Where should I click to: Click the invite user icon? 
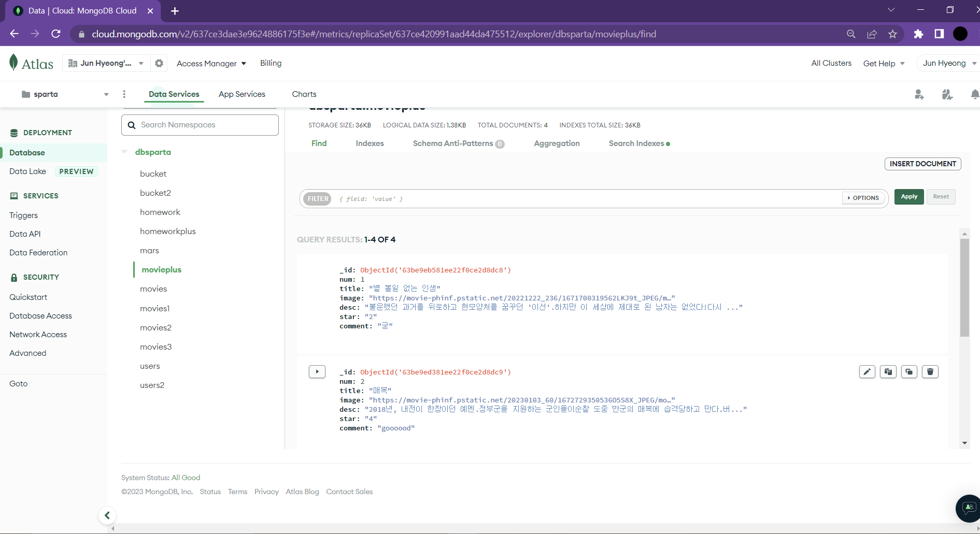click(x=919, y=94)
